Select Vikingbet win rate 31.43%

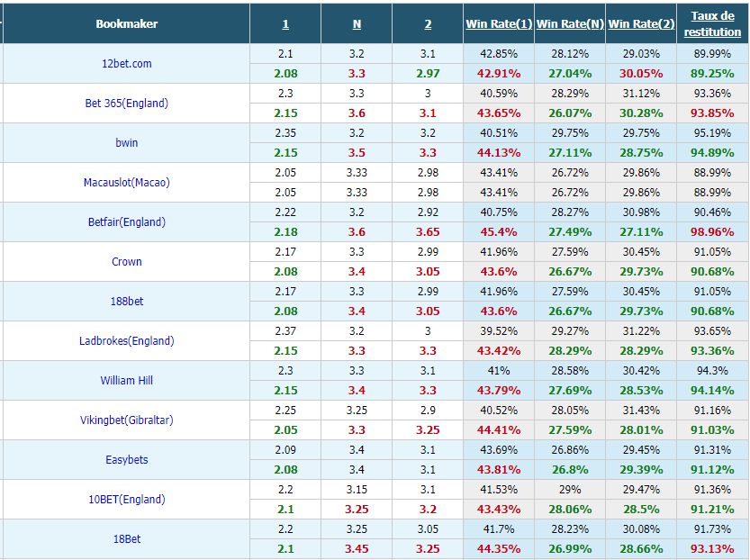(641, 411)
